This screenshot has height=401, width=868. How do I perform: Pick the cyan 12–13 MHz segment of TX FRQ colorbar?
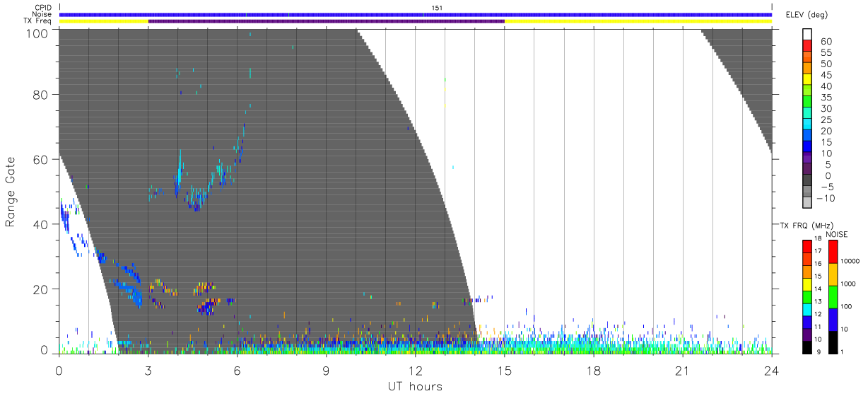point(807,309)
